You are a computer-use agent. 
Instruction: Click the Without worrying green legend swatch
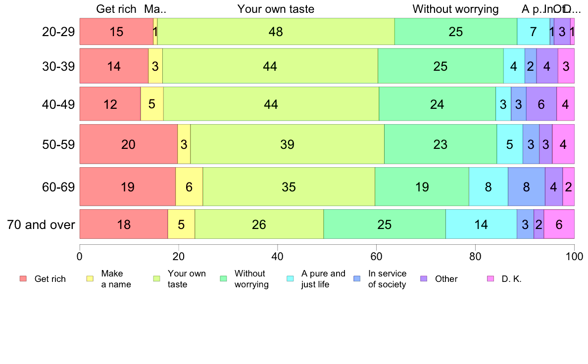(x=224, y=278)
